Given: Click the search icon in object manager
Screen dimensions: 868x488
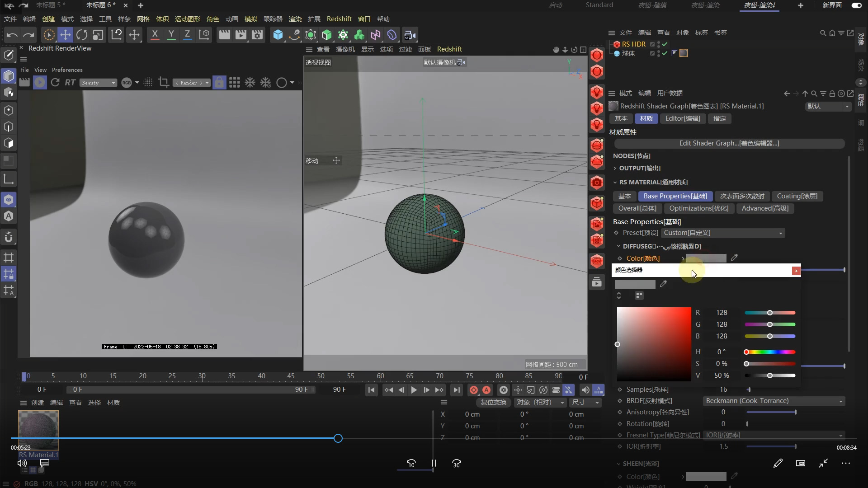Looking at the screenshot, I should [x=823, y=33].
